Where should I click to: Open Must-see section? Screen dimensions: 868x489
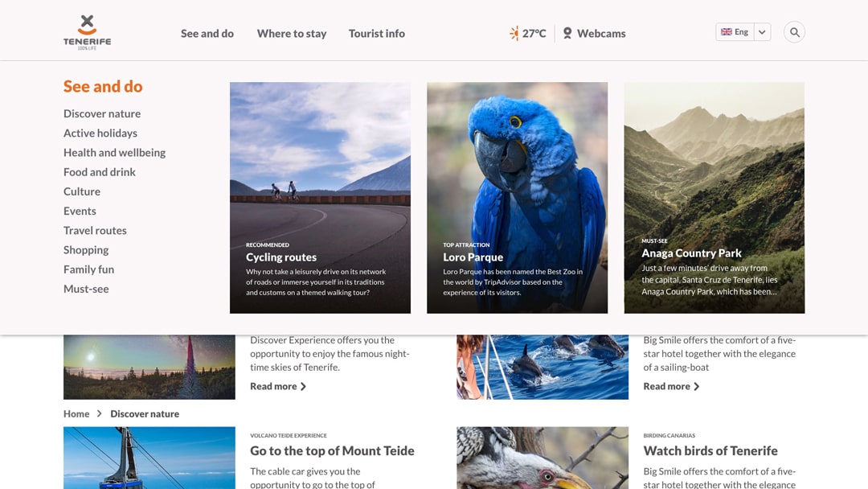tap(86, 289)
